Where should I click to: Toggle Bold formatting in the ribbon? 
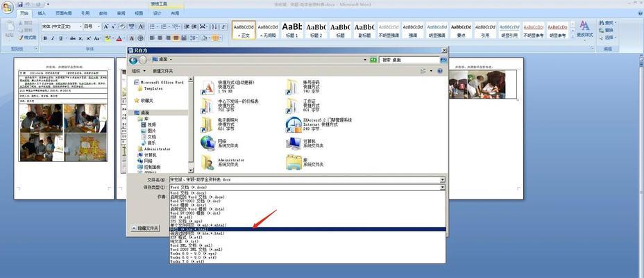pyautogui.click(x=45, y=38)
